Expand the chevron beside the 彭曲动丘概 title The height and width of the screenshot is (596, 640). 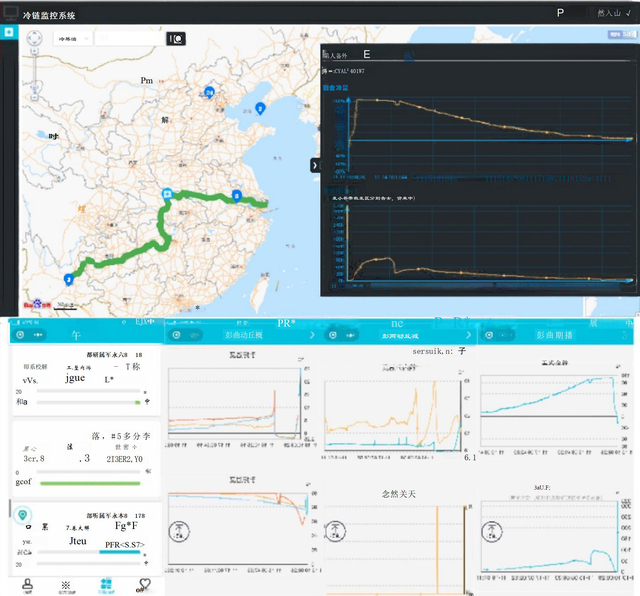click(x=312, y=335)
